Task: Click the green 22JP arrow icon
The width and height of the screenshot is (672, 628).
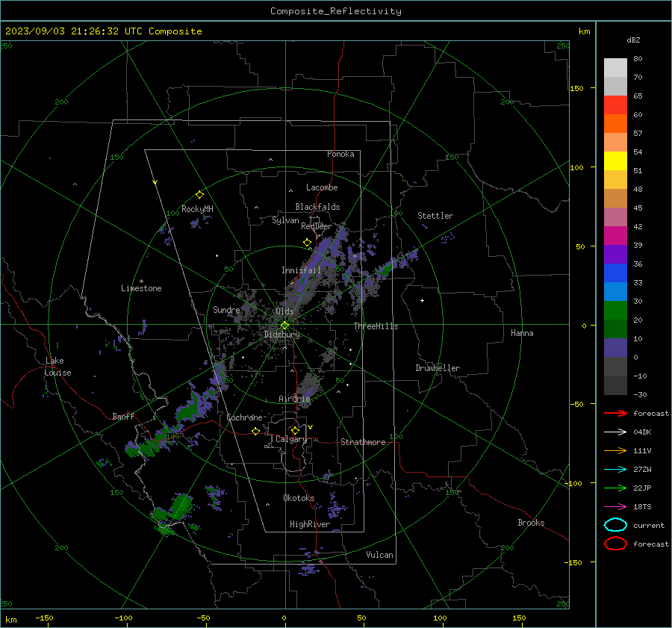Action: click(615, 488)
